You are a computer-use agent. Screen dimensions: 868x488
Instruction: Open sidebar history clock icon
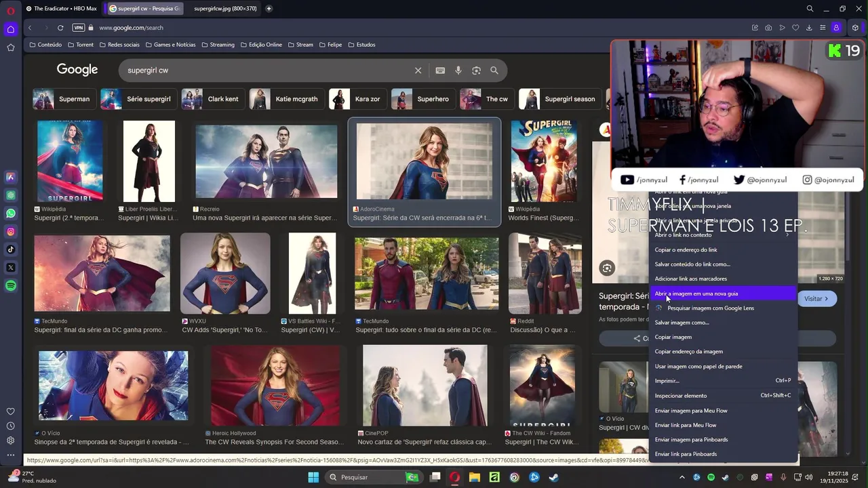11,426
